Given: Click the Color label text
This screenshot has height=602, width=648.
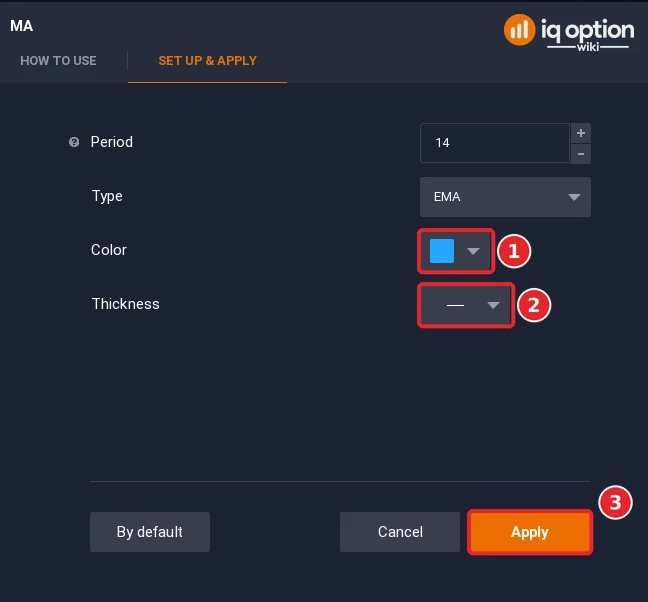Looking at the screenshot, I should (x=109, y=250).
